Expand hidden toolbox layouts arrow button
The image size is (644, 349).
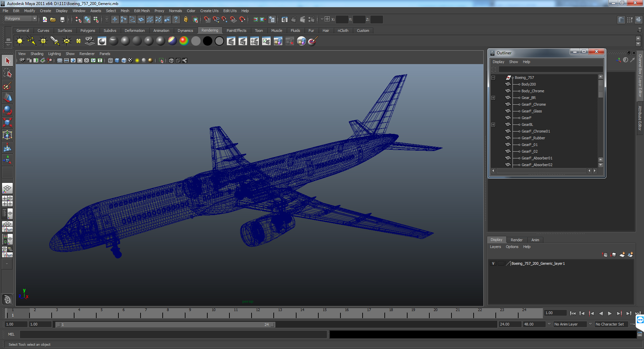pos(7,264)
